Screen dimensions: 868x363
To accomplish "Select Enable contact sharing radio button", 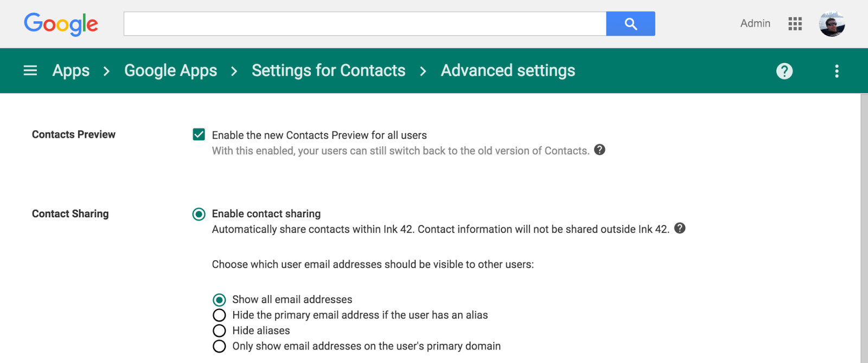I will click(199, 214).
